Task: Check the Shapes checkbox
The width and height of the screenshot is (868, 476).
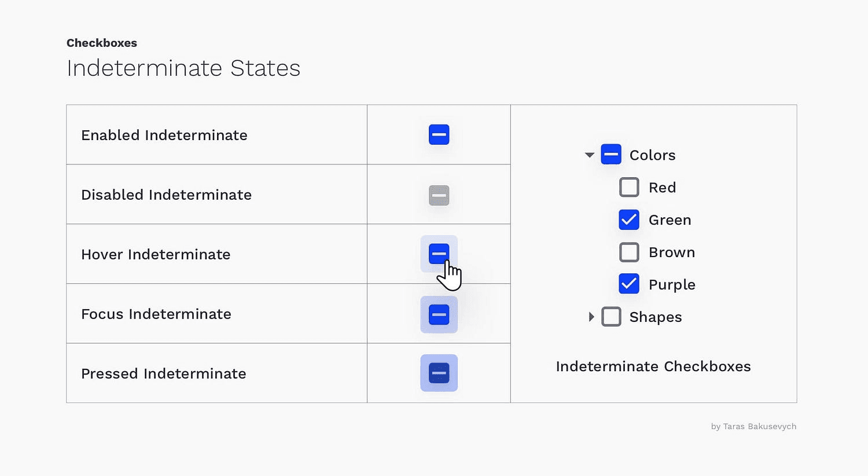Action: tap(611, 317)
